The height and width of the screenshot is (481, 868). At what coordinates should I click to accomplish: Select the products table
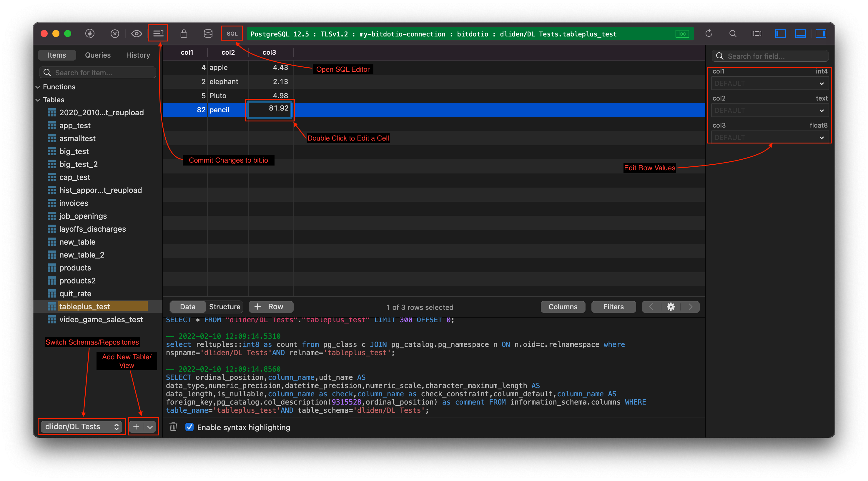tap(75, 268)
